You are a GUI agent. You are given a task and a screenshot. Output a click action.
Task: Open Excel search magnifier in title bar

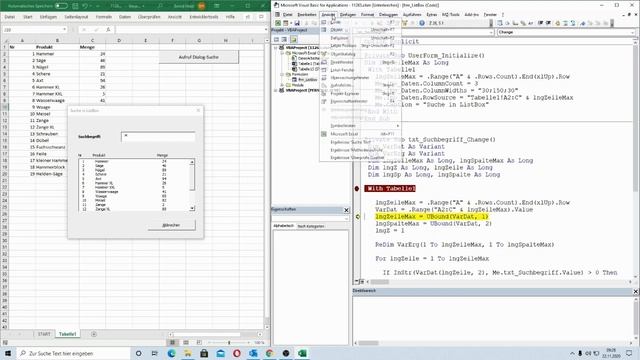(160, 6)
